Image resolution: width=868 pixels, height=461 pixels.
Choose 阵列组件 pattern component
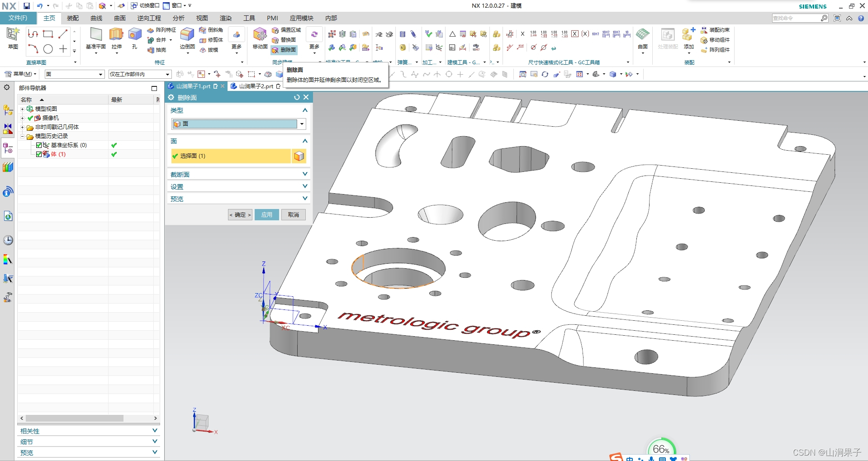[x=715, y=50]
